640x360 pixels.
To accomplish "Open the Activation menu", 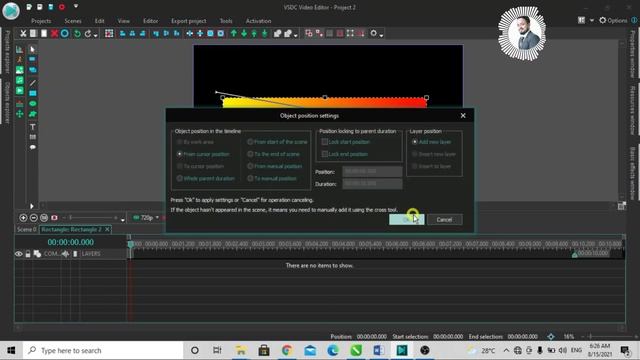I will 258,21.
